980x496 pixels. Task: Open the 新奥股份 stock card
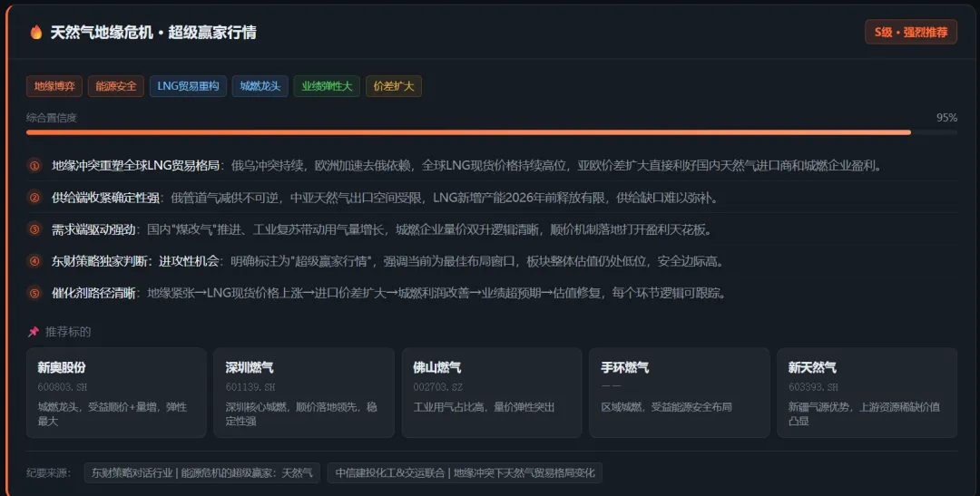[x=116, y=393]
